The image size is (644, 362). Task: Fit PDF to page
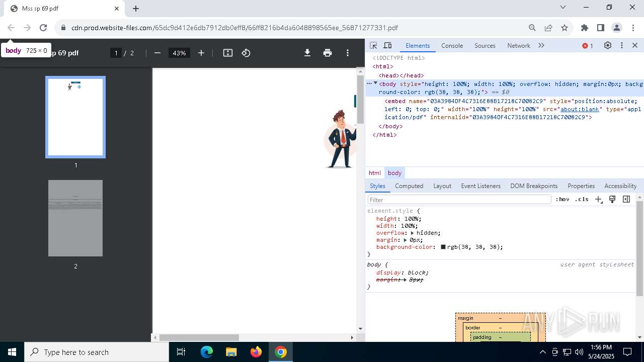(x=228, y=53)
